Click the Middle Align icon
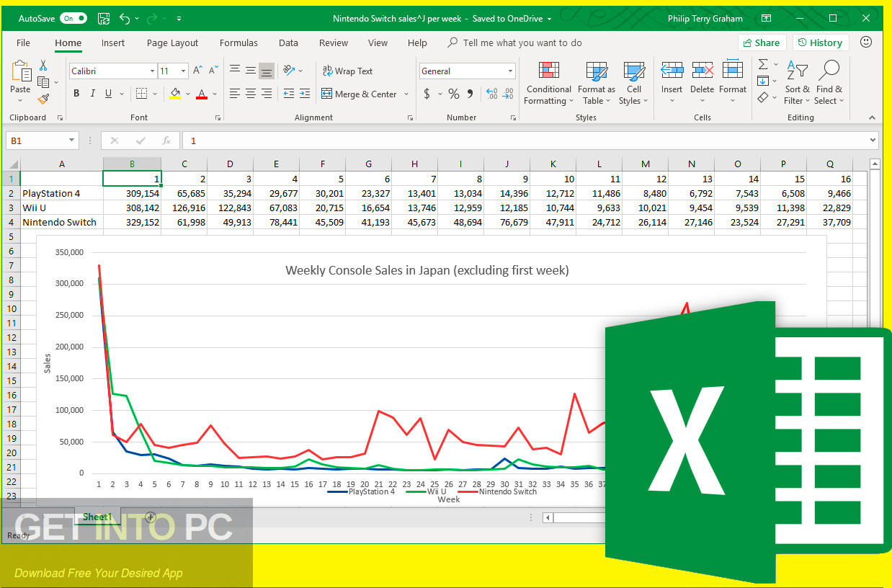Image resolution: width=892 pixels, height=588 pixels. tap(251, 71)
